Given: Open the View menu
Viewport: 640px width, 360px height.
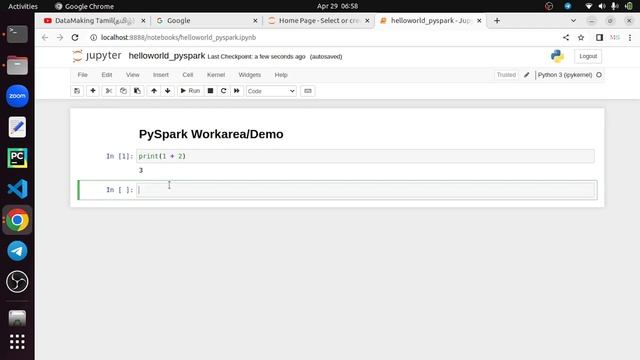Looking at the screenshot, I should point(133,75).
